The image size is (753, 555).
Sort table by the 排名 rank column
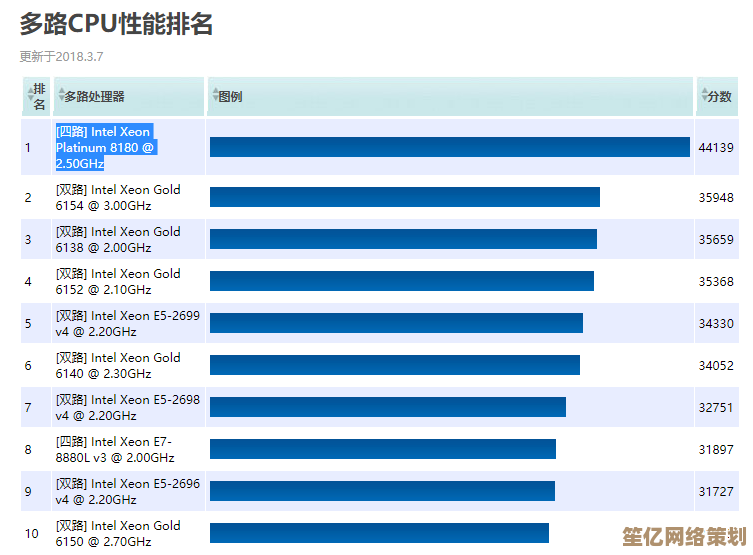pyautogui.click(x=36, y=97)
